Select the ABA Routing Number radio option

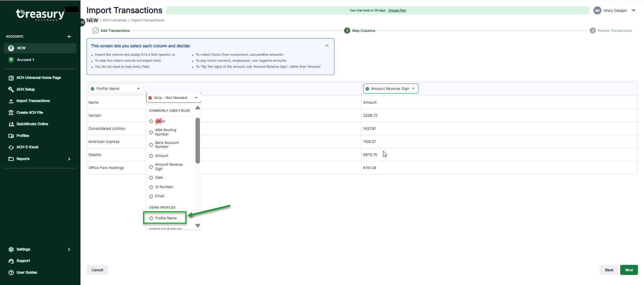151,132
